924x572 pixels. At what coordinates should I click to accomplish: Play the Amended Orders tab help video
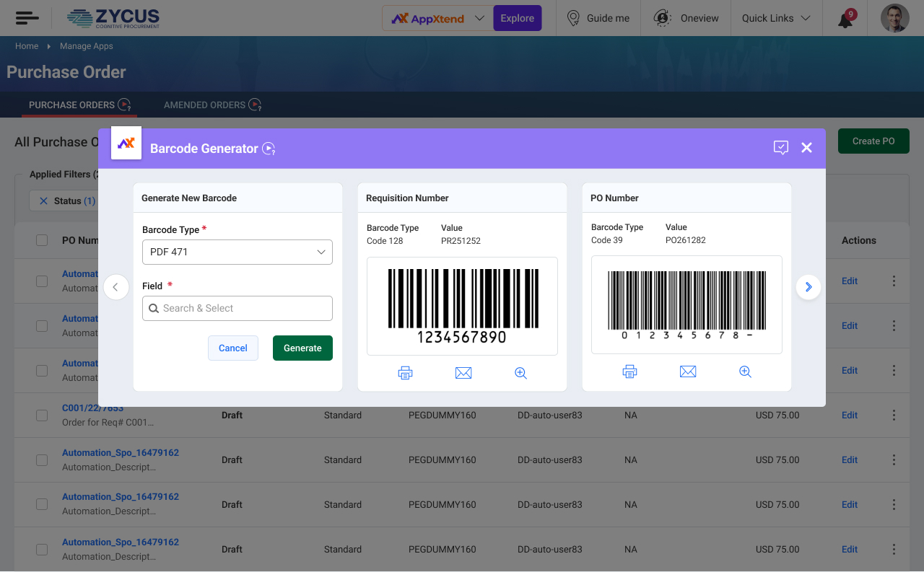coord(255,105)
